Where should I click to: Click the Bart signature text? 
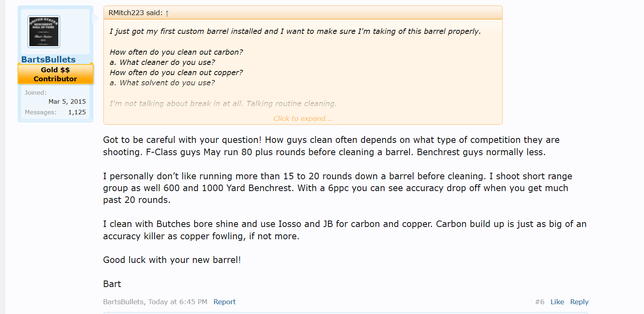[x=112, y=284]
